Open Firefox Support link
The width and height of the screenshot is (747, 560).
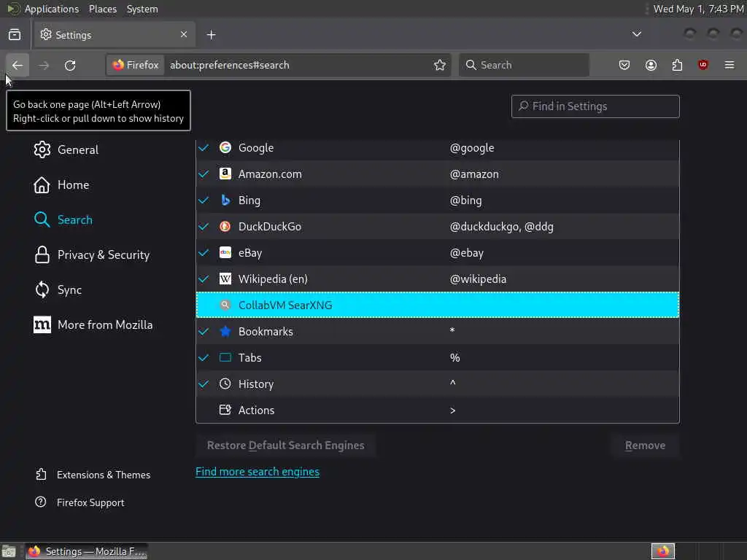[x=80, y=502]
